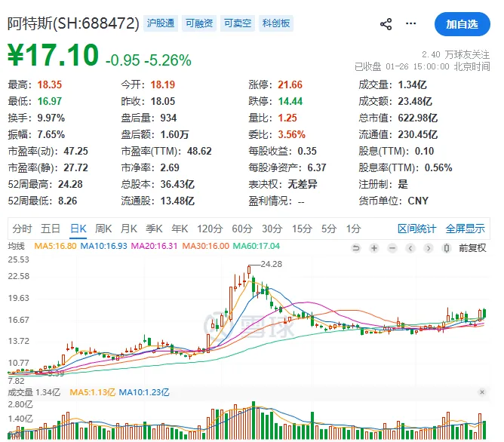
Task: Click the 最低 value 16.97
Action: [x=50, y=102]
